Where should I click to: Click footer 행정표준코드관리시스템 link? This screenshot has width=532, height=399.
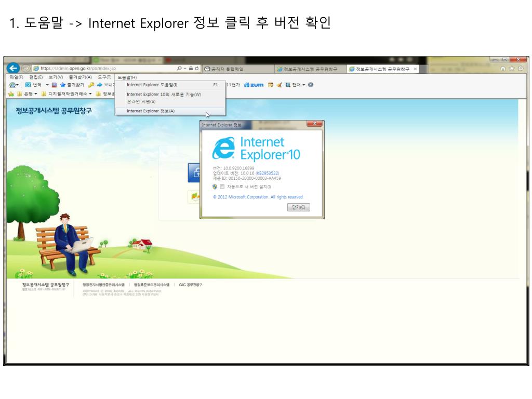click(152, 285)
